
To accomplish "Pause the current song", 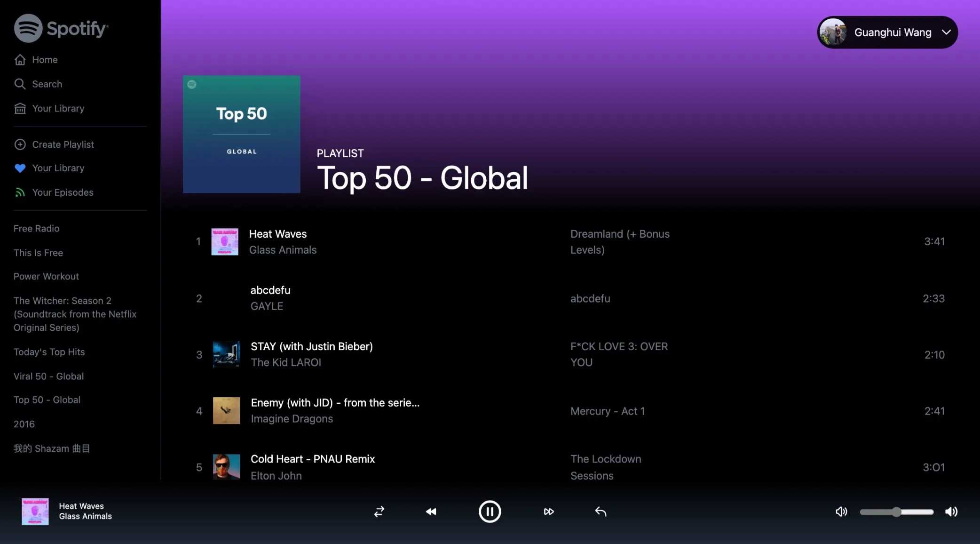I will click(x=490, y=512).
